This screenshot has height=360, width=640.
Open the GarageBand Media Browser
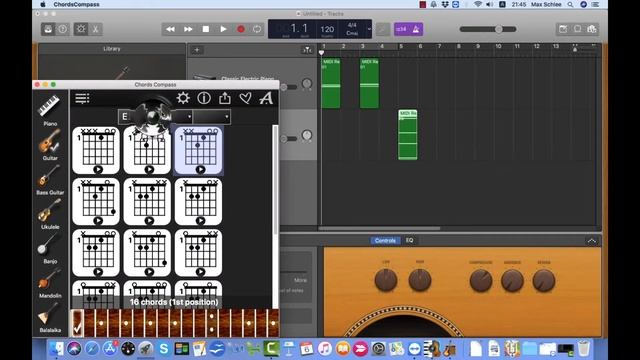(592, 29)
